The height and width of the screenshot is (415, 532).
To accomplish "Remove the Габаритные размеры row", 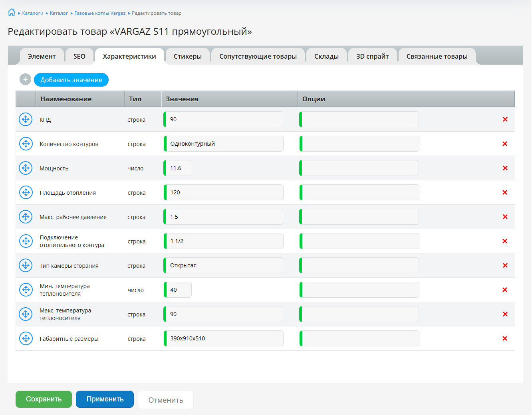I will (505, 338).
